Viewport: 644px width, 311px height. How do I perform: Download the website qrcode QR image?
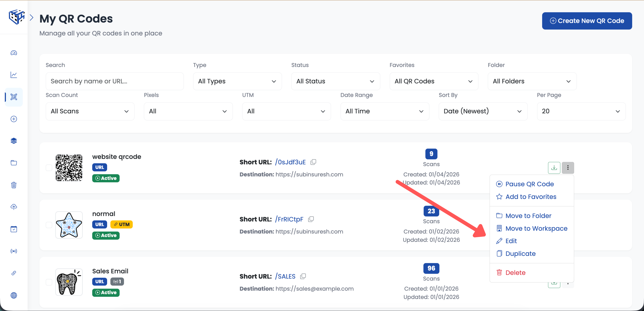pyautogui.click(x=554, y=168)
